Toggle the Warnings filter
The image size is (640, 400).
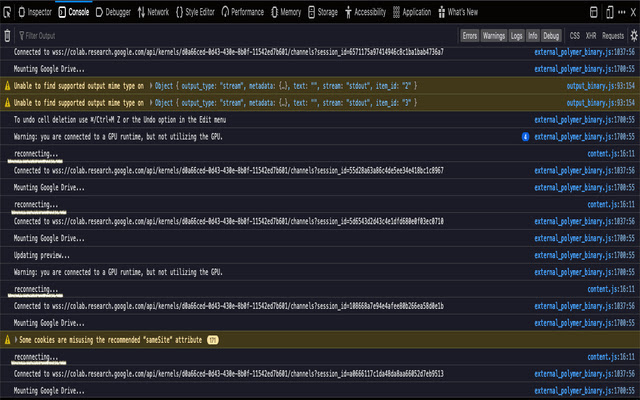(493, 36)
